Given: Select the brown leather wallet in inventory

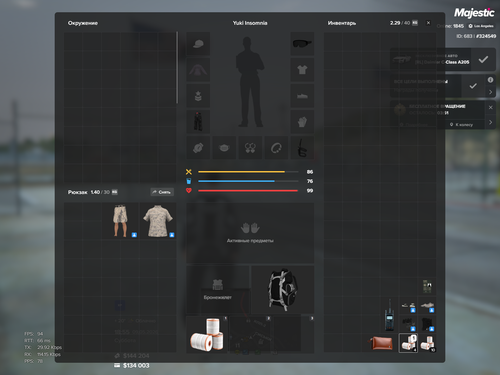Looking at the screenshot, I should click(x=381, y=343).
